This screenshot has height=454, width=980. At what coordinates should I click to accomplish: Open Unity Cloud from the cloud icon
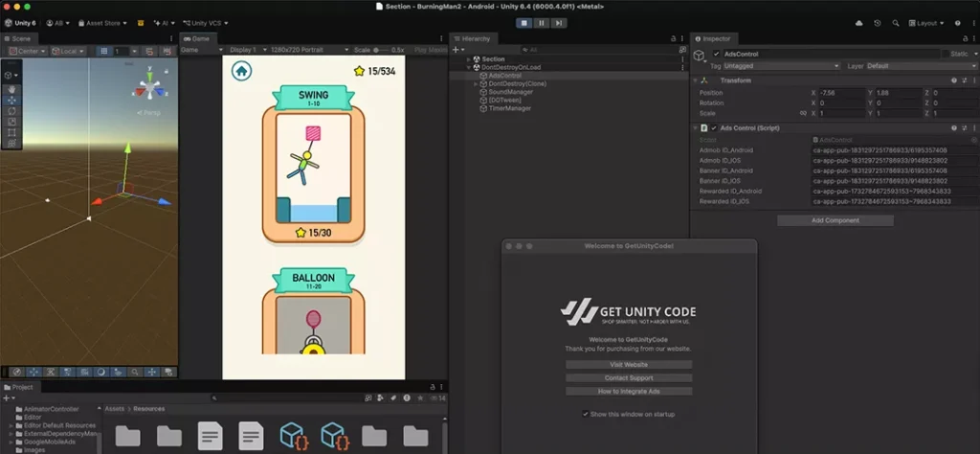click(858, 23)
